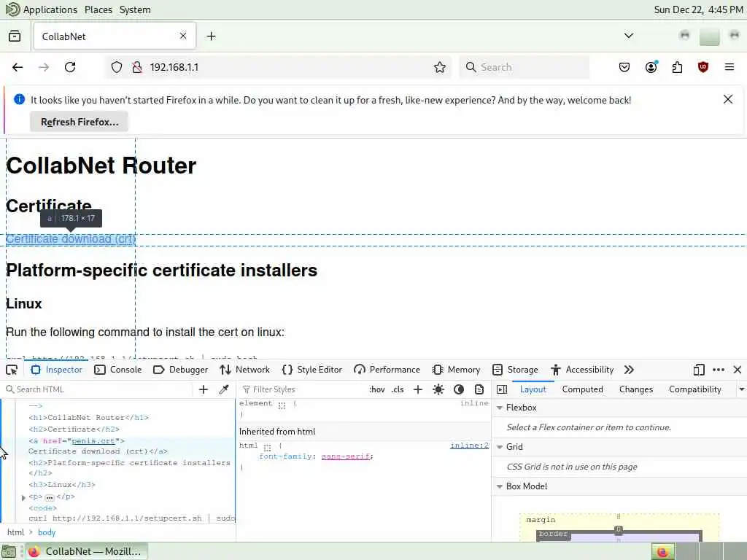Toggle the :hov pseudo-class panel
The height and width of the screenshot is (560, 747).
pyautogui.click(x=377, y=389)
